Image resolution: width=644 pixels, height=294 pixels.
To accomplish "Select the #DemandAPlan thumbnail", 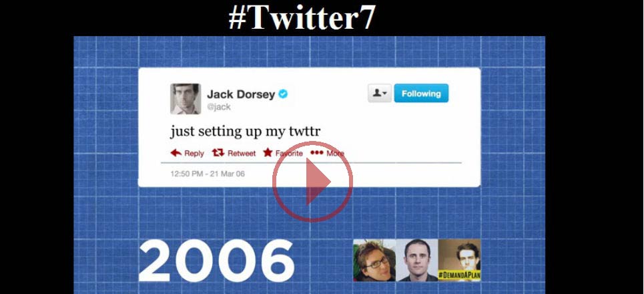I will click(x=460, y=261).
